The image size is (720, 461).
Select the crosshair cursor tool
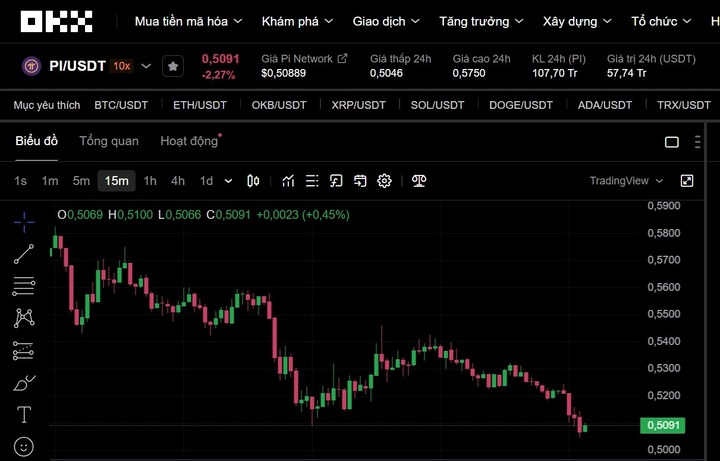[24, 222]
